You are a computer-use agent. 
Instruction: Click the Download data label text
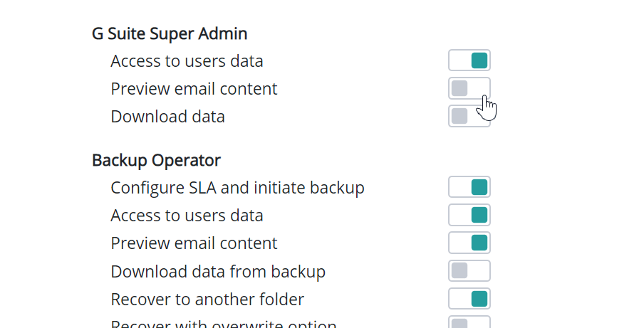pyautogui.click(x=167, y=117)
